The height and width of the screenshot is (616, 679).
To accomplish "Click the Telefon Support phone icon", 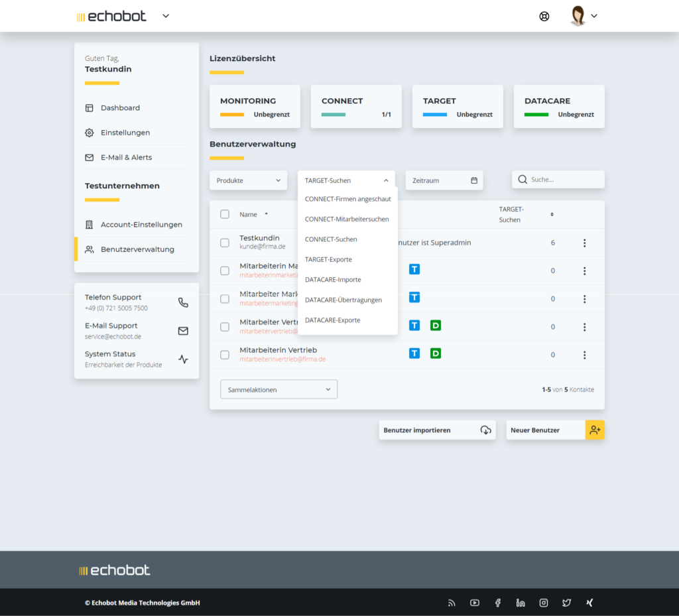I will click(183, 302).
